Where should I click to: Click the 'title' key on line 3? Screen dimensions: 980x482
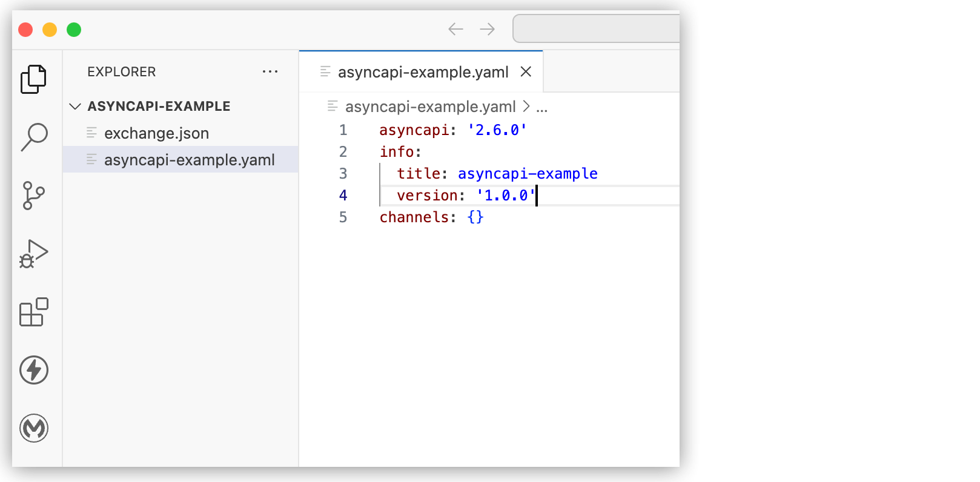[x=419, y=174]
